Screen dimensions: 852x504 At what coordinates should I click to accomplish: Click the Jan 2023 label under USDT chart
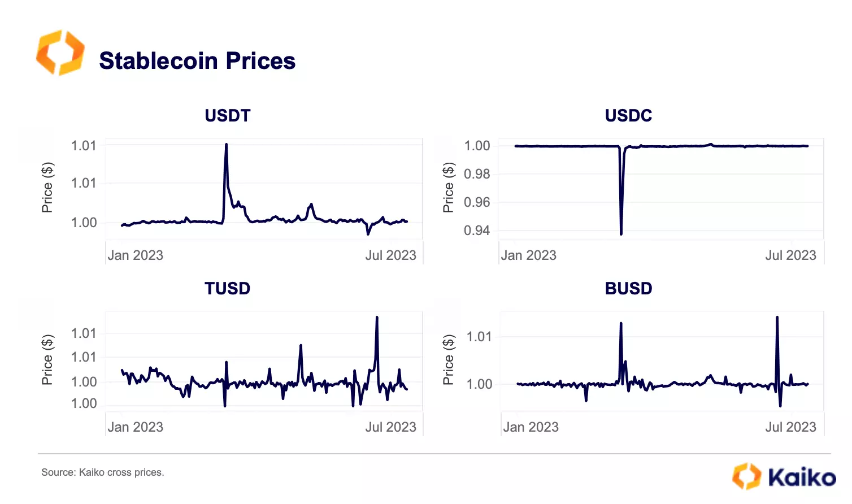[136, 255]
